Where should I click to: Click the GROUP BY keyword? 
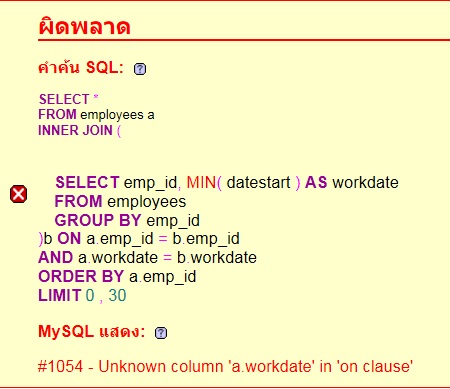[98, 220]
